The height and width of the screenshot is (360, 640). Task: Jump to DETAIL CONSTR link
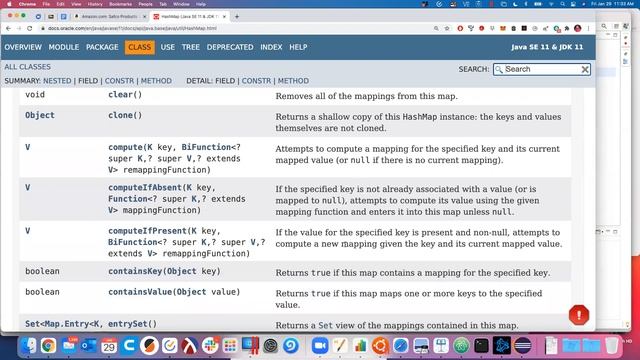point(256,81)
